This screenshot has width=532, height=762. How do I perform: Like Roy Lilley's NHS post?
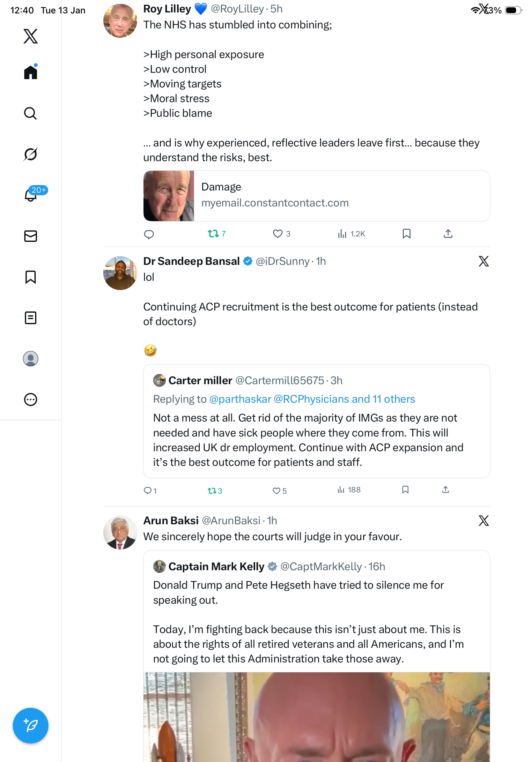coord(277,234)
